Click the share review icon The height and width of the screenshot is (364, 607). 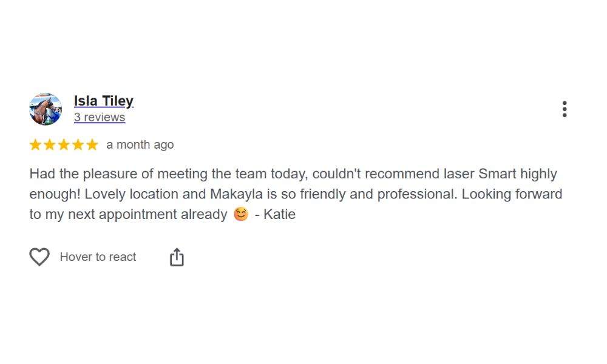[177, 257]
